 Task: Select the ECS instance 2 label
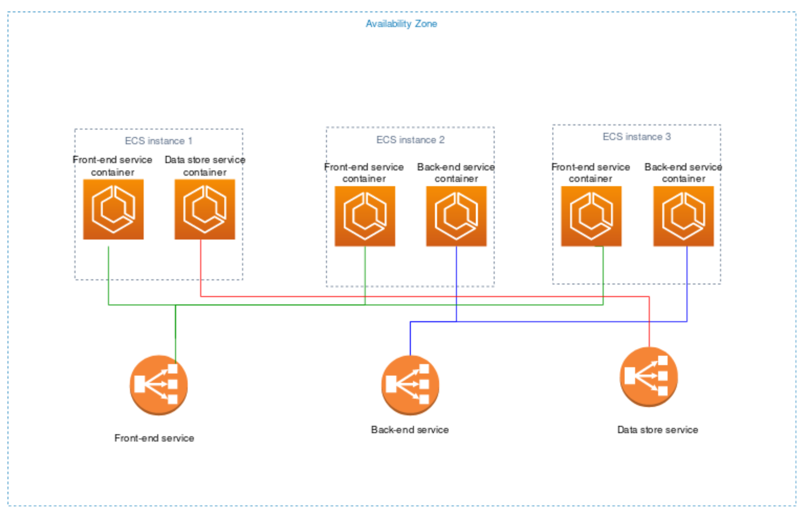coord(411,140)
